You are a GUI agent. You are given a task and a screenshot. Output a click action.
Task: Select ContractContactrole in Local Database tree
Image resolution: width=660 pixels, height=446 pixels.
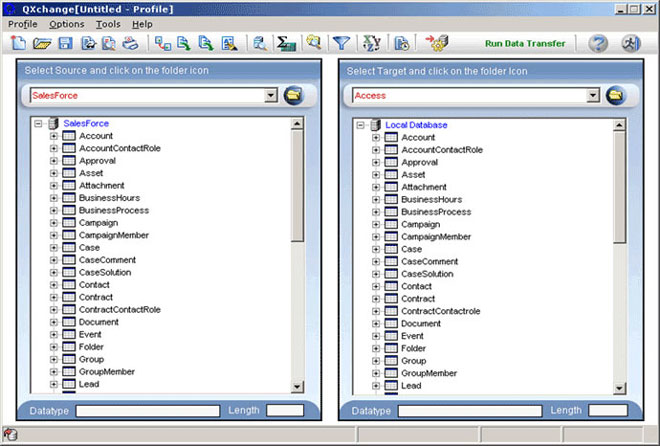click(441, 311)
